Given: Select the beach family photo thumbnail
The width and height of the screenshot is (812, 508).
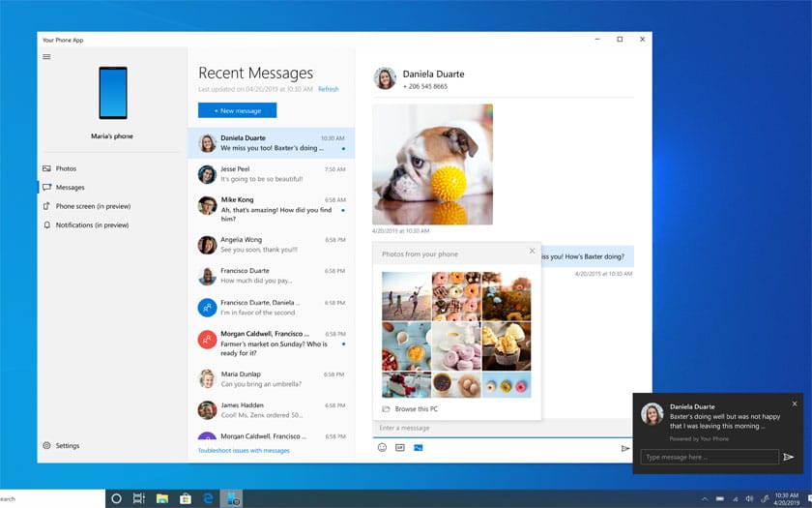Looking at the screenshot, I should 407,296.
